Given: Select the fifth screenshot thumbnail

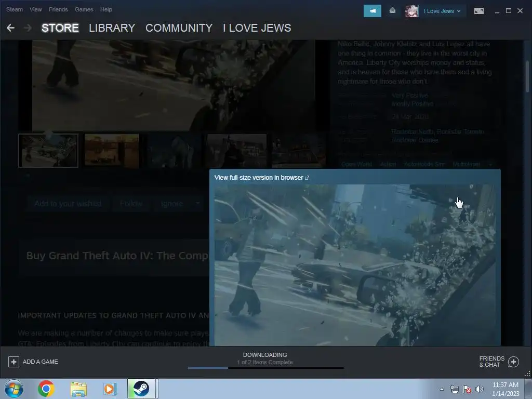Looking at the screenshot, I should coord(299,151).
